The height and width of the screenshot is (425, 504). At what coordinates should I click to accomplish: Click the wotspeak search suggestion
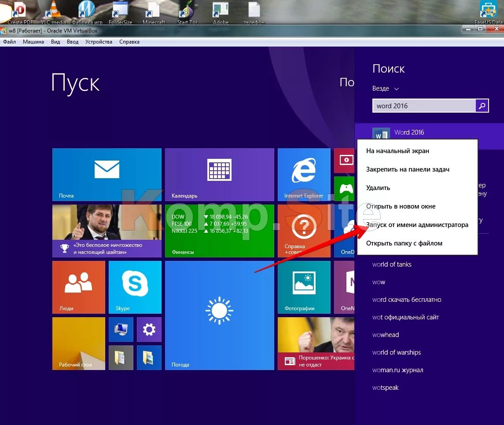point(385,388)
